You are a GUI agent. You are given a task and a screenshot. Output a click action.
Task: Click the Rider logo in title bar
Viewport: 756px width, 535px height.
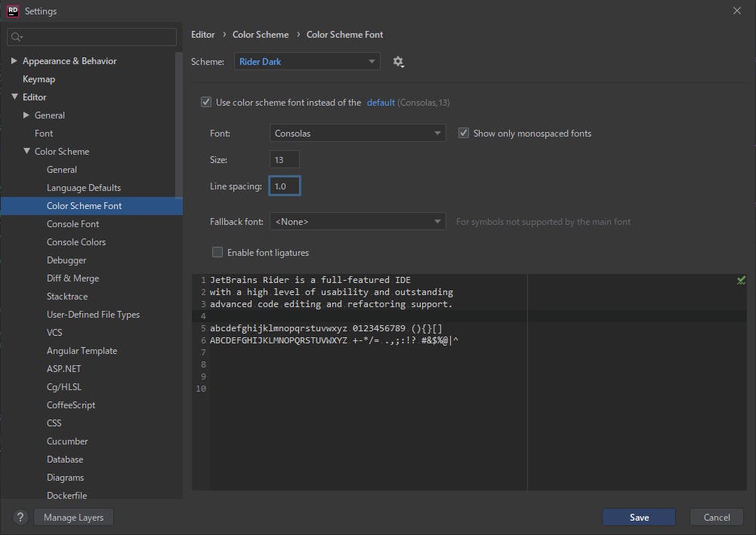13,11
